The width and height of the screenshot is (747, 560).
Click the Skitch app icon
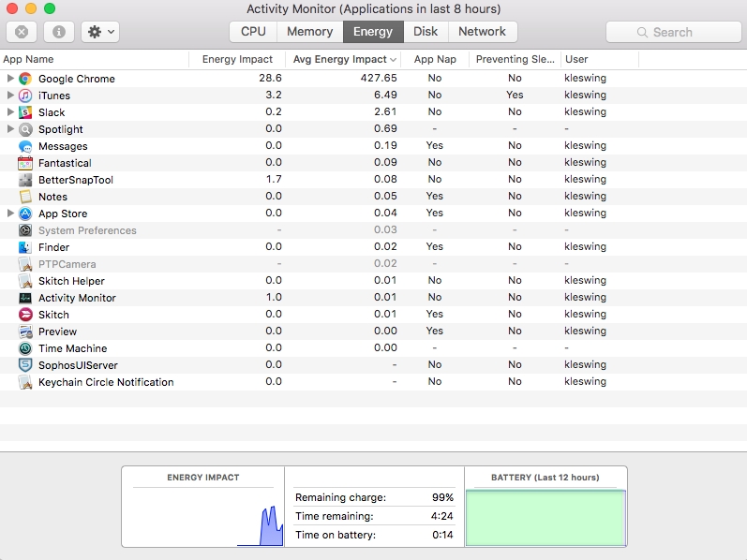25,315
